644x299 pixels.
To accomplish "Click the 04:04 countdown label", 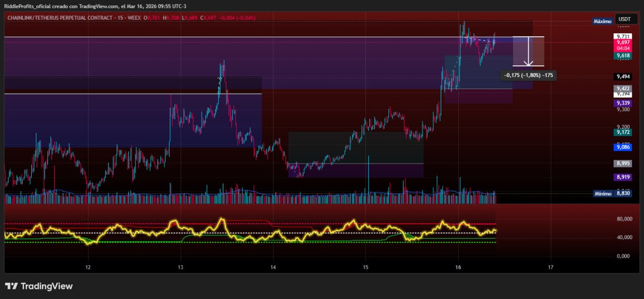I will pos(623,48).
